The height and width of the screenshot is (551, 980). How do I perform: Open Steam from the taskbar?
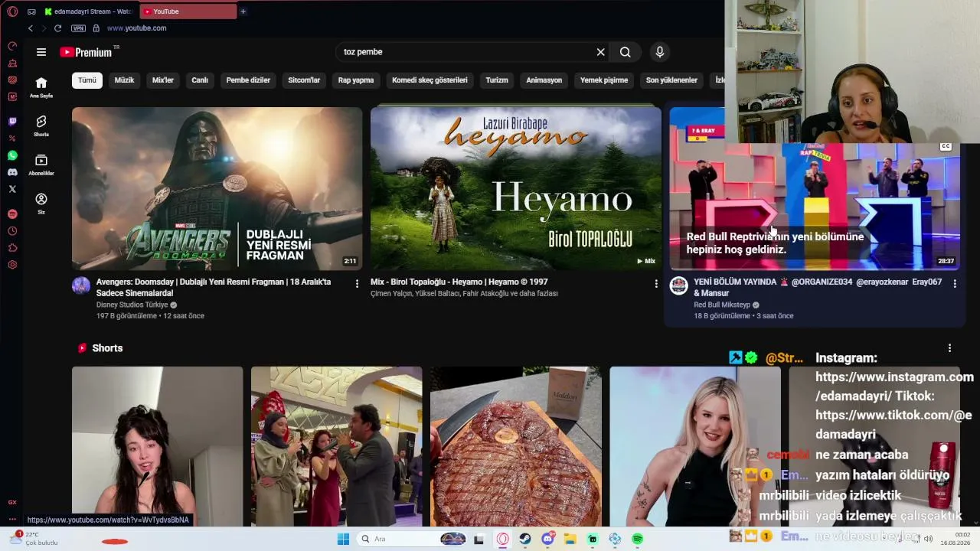[x=525, y=539]
